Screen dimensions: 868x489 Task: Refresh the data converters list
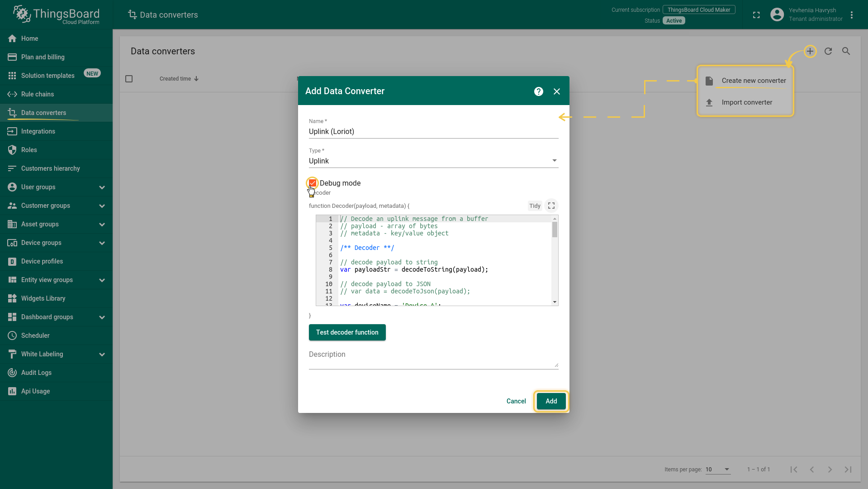tap(828, 51)
